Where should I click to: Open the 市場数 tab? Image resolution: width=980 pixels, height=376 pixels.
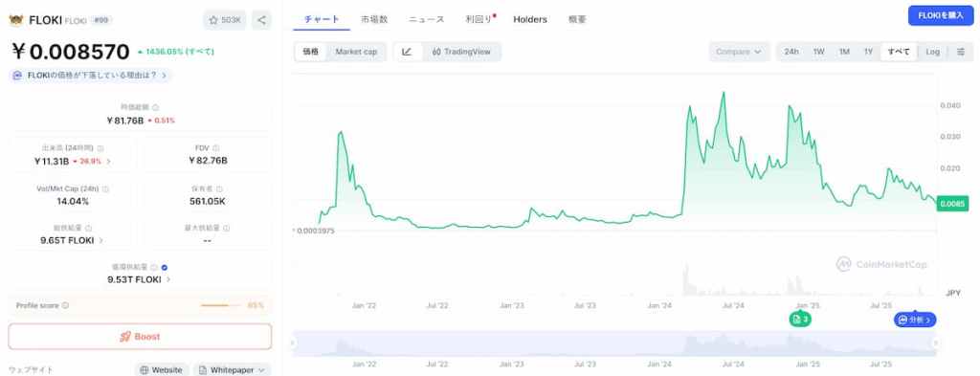coord(374,19)
